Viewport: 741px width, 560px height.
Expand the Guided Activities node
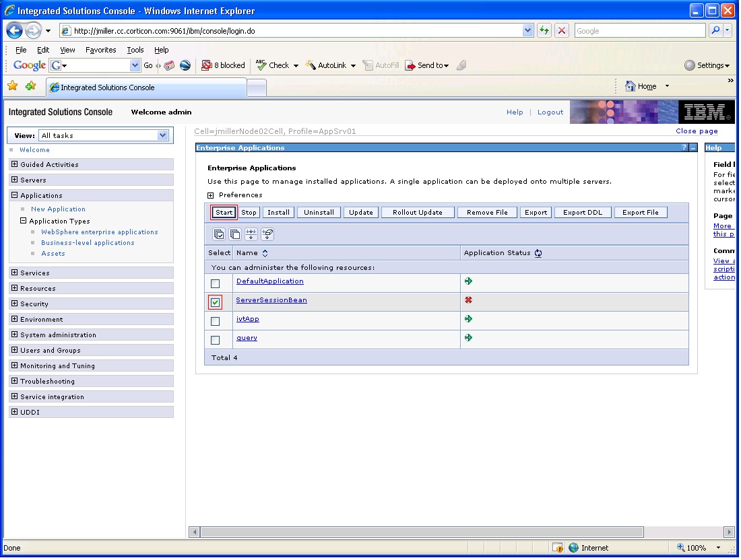[14, 164]
